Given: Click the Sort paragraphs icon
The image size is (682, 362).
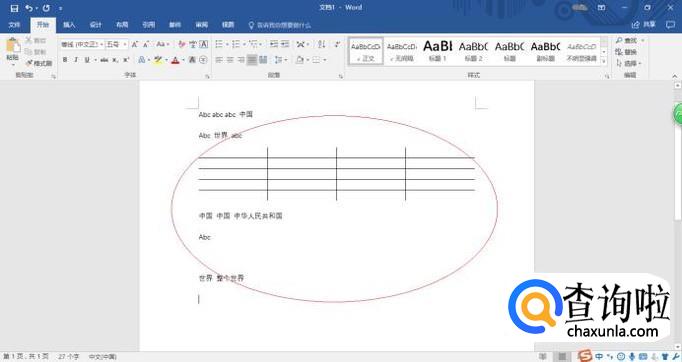Looking at the screenshot, I should click(322, 44).
